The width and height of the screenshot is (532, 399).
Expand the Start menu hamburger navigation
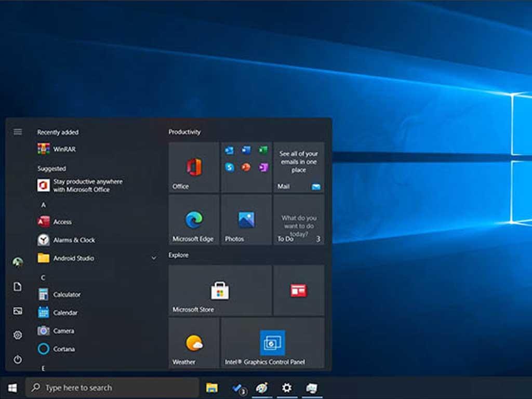point(18,131)
